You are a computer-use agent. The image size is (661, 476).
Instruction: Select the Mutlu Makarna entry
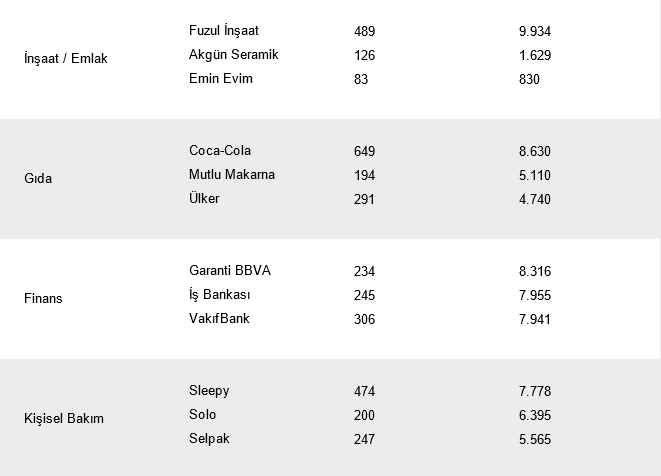232,175
